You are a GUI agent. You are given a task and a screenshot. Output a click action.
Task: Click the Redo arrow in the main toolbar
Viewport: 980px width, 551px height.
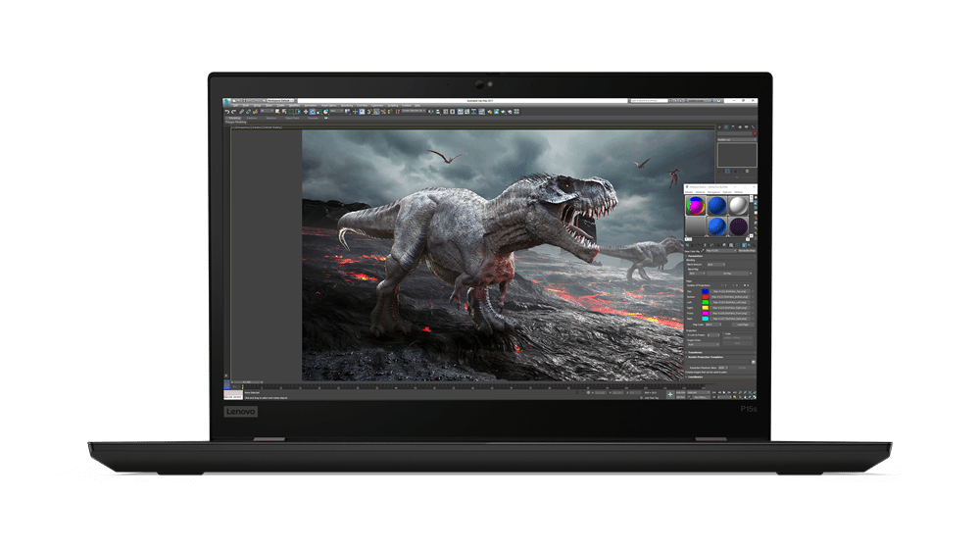(234, 112)
